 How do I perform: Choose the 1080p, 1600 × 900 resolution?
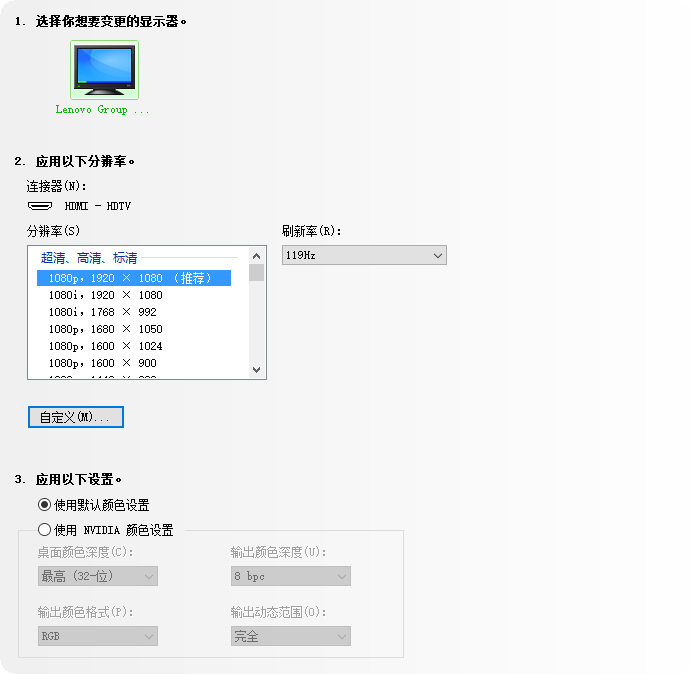click(x=102, y=363)
